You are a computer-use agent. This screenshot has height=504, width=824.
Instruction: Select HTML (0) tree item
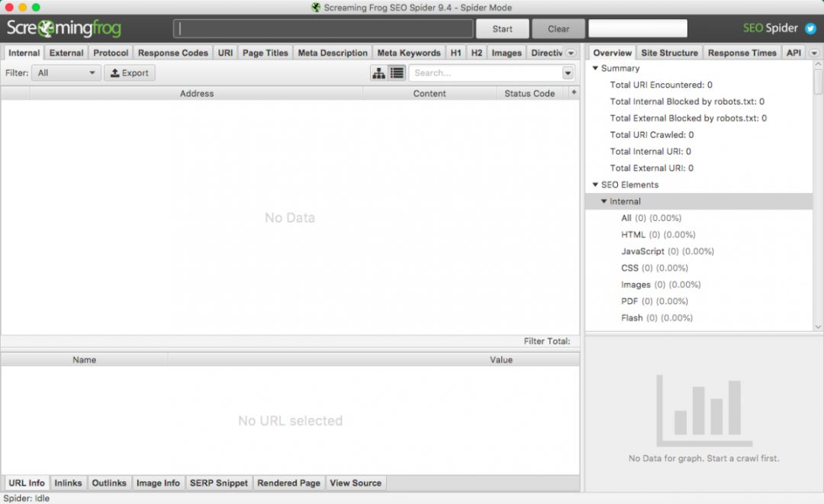pos(658,235)
